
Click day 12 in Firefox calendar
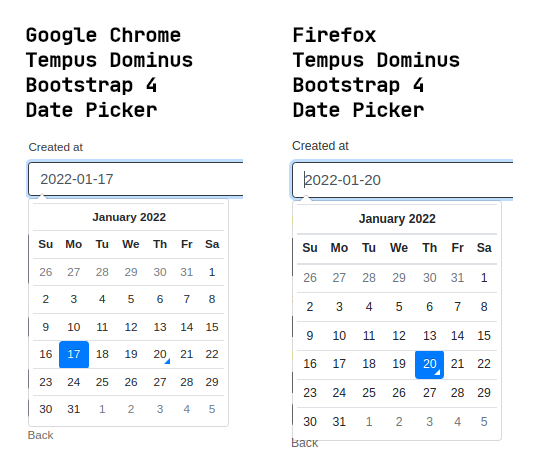coord(399,336)
